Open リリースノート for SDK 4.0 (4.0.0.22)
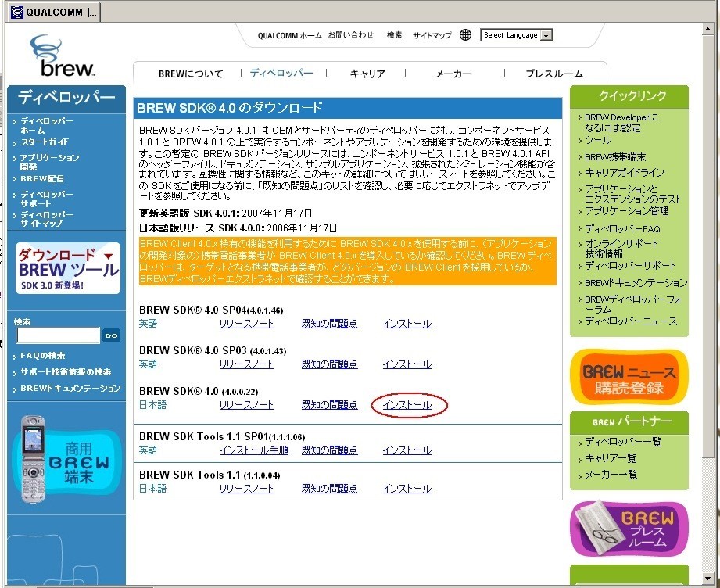The height and width of the screenshot is (588, 720). [246, 405]
